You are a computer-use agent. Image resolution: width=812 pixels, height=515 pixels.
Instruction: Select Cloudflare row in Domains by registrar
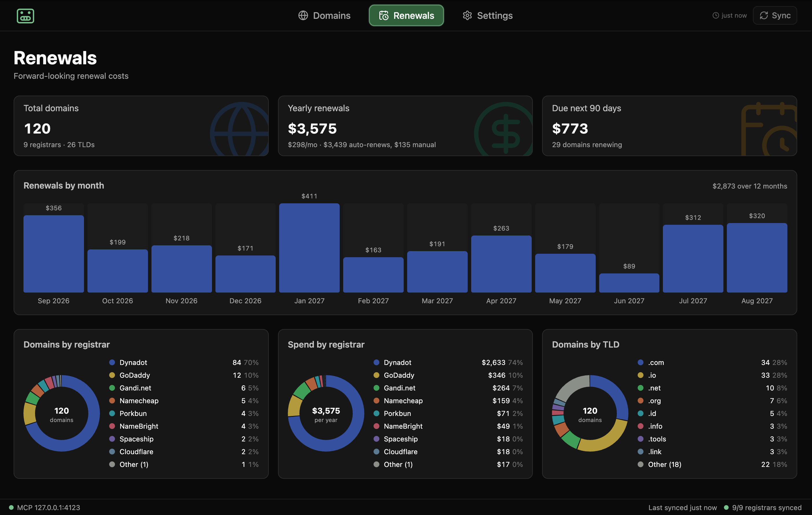184,452
